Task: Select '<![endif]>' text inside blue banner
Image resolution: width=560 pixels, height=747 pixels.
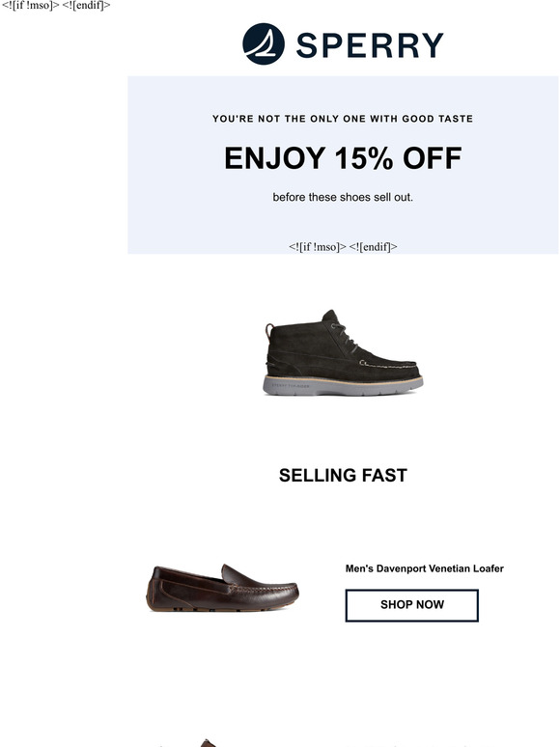Action: click(x=374, y=247)
